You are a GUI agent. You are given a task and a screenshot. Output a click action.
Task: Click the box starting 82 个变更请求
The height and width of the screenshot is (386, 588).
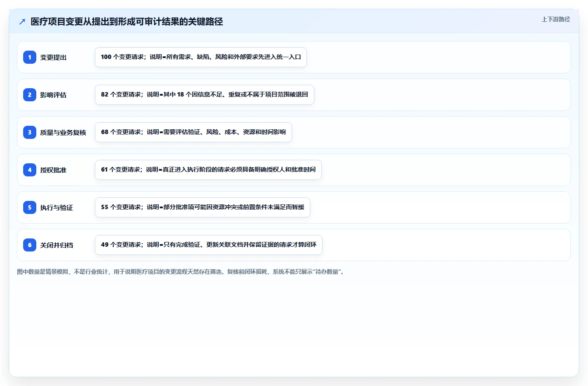coord(205,95)
